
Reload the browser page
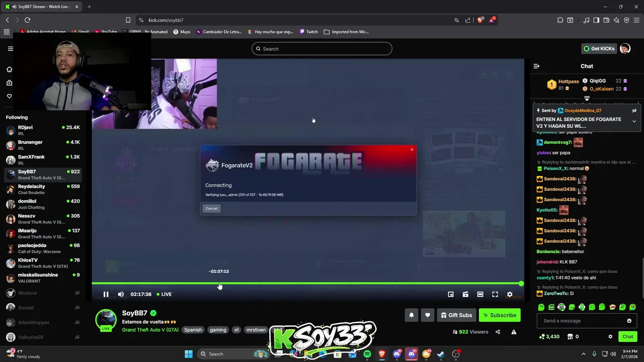[x=27, y=20]
